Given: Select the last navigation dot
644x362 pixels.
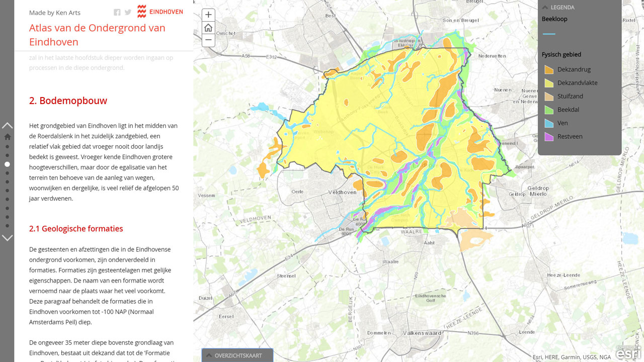Looking at the screenshot, I should click(x=7, y=226).
